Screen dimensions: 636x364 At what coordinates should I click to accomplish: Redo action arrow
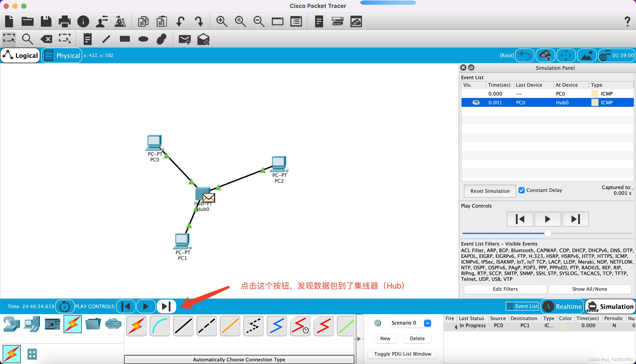(x=199, y=21)
